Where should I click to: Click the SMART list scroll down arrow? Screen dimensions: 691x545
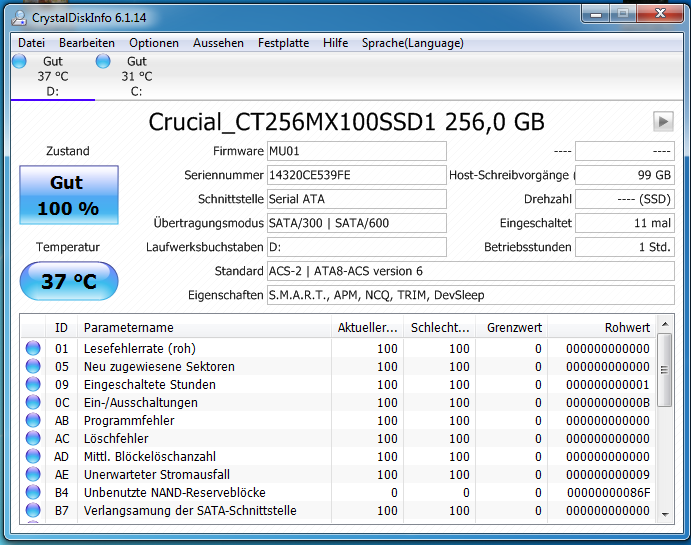tap(665, 515)
